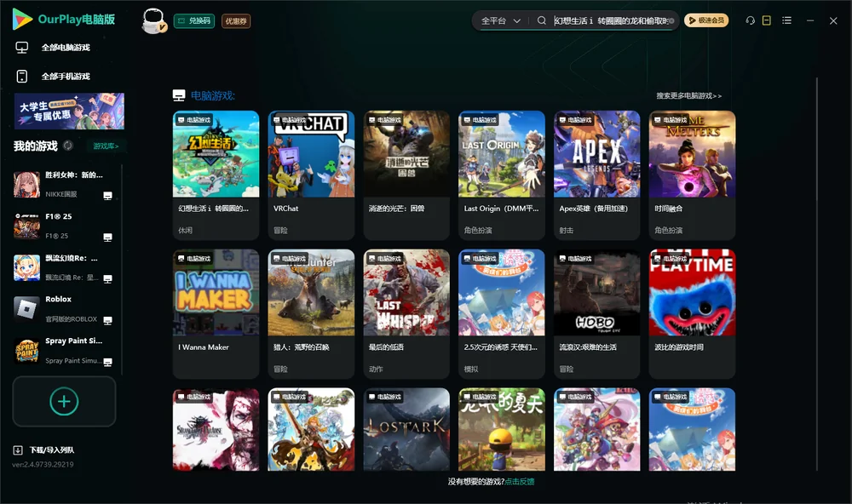The image size is (852, 504).
Task: Open the 2.5次元的诱惑 game card
Action: pos(502,314)
